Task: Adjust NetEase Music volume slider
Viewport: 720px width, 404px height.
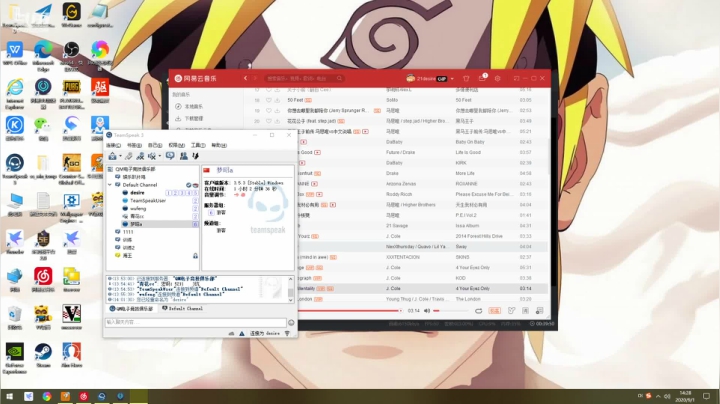Action: click(x=450, y=311)
